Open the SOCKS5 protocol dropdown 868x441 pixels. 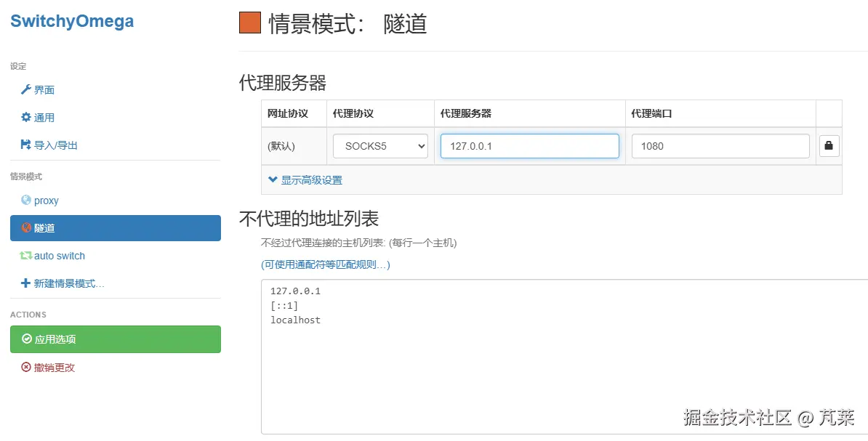(380, 146)
